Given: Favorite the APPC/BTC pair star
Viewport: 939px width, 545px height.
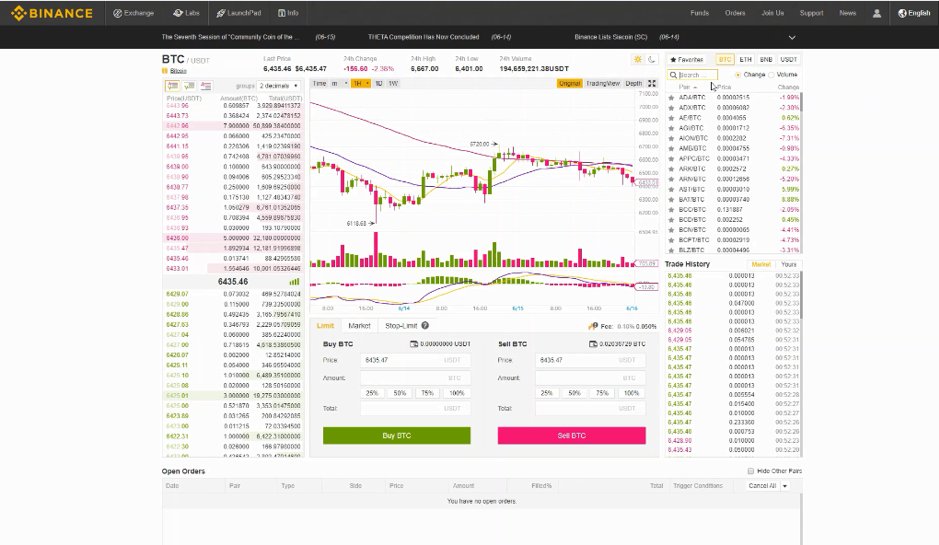Looking at the screenshot, I should [671, 159].
